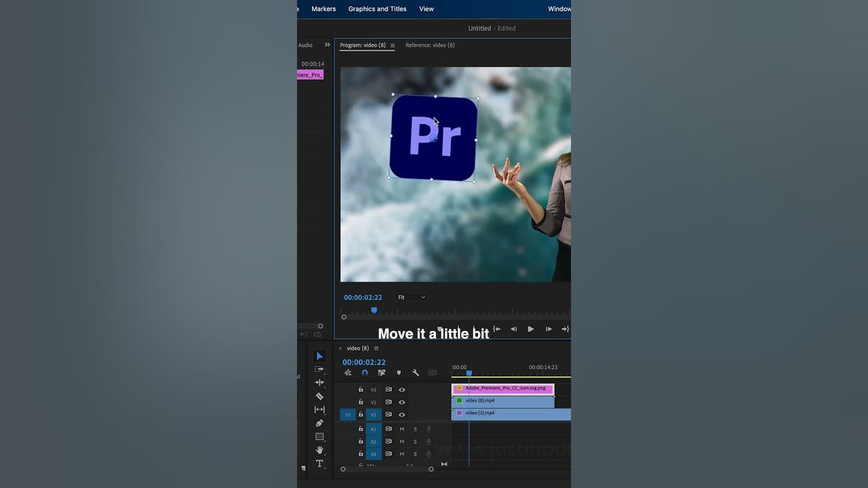The image size is (868, 488).
Task: Choose the Rectangle tool
Action: [x=319, y=436]
